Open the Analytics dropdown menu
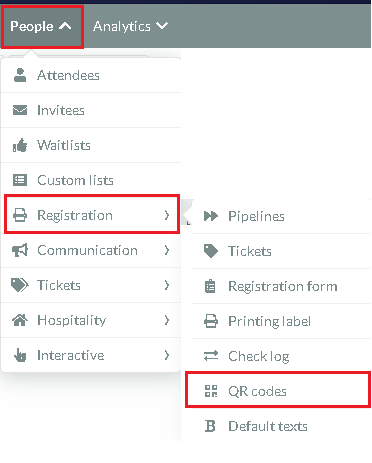 (x=130, y=26)
